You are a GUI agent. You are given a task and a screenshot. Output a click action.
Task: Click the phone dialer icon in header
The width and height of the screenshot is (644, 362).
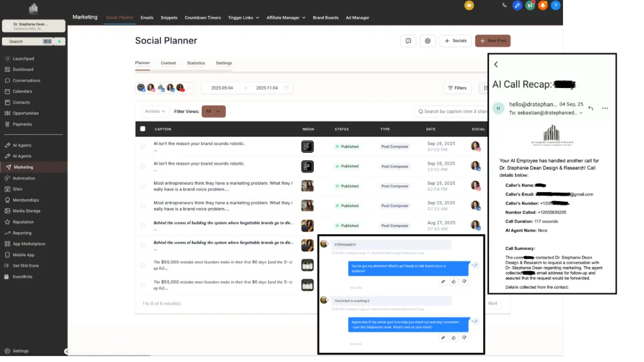pos(504,5)
